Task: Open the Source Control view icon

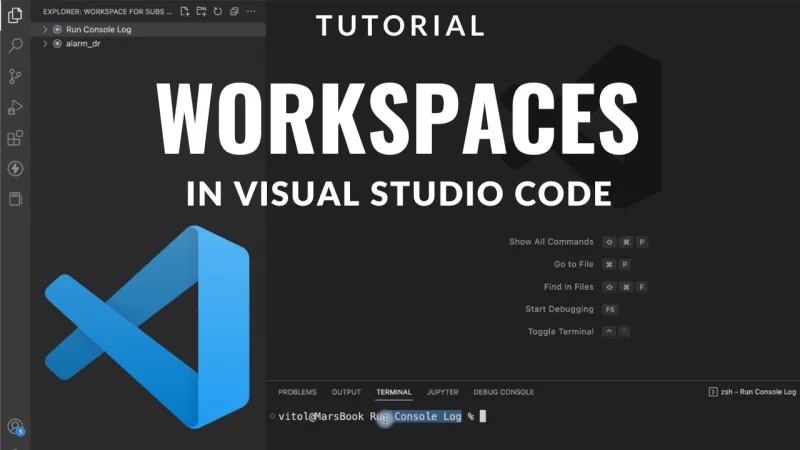Action: [x=15, y=77]
